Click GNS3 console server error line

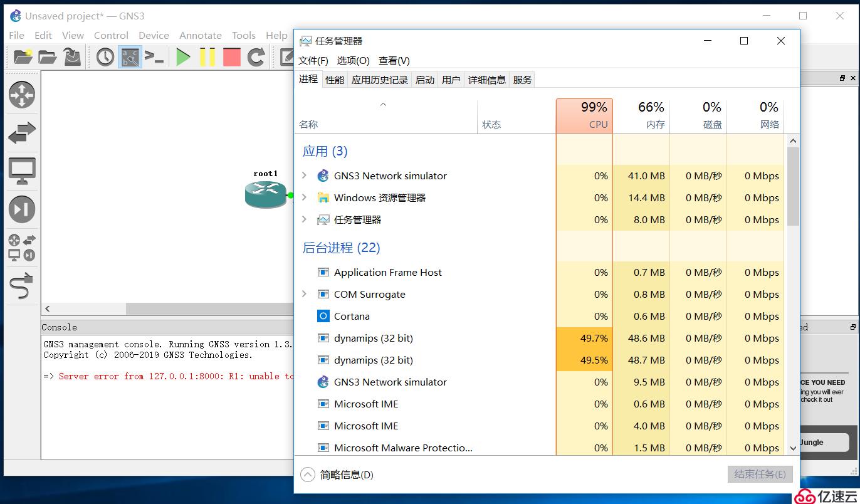tap(169, 376)
